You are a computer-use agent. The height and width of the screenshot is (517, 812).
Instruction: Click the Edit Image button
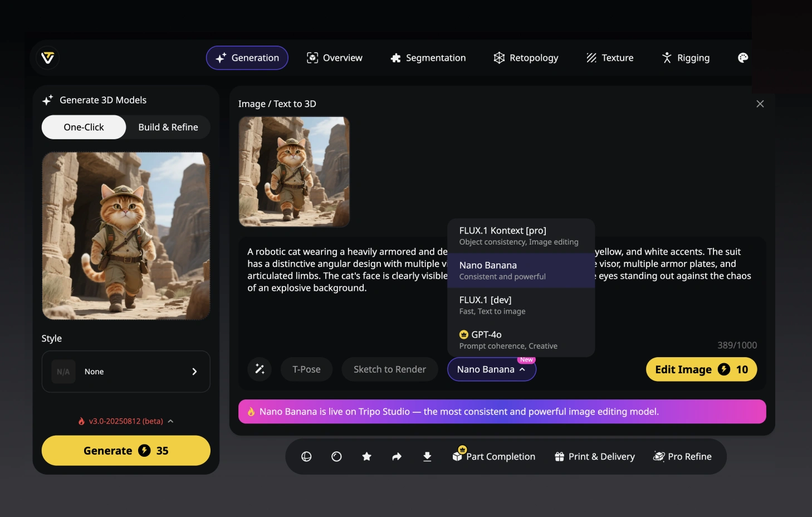tap(701, 369)
